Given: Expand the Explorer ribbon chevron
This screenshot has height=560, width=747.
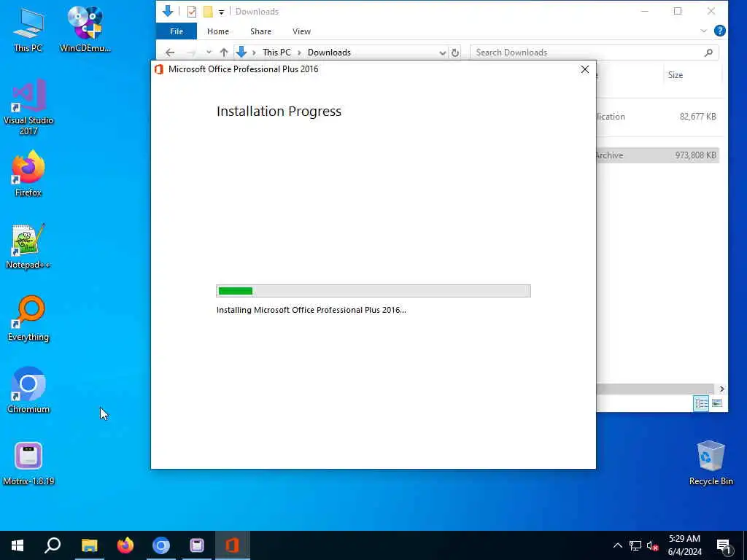Looking at the screenshot, I should (704, 31).
